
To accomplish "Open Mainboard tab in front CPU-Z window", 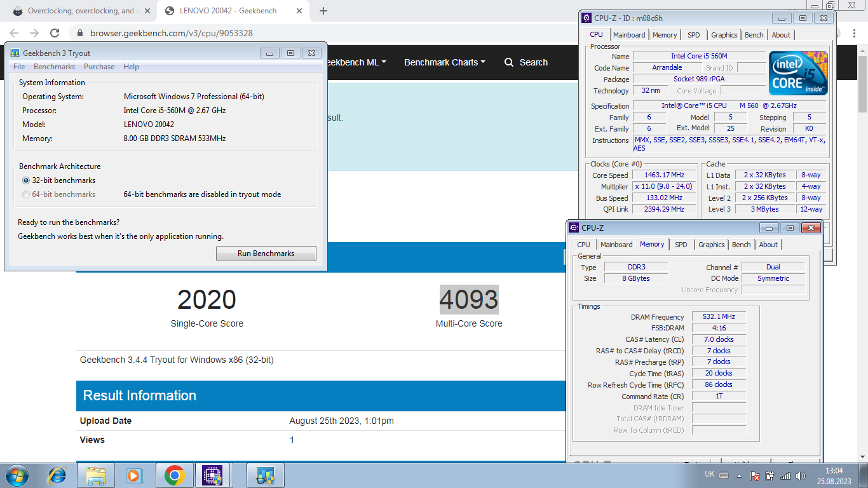I will pos(616,245).
